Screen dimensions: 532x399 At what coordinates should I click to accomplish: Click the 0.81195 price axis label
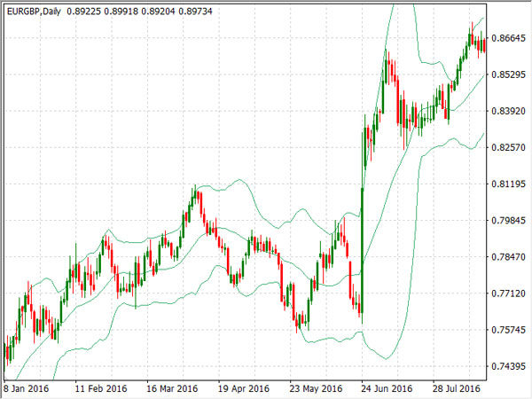tap(508, 184)
